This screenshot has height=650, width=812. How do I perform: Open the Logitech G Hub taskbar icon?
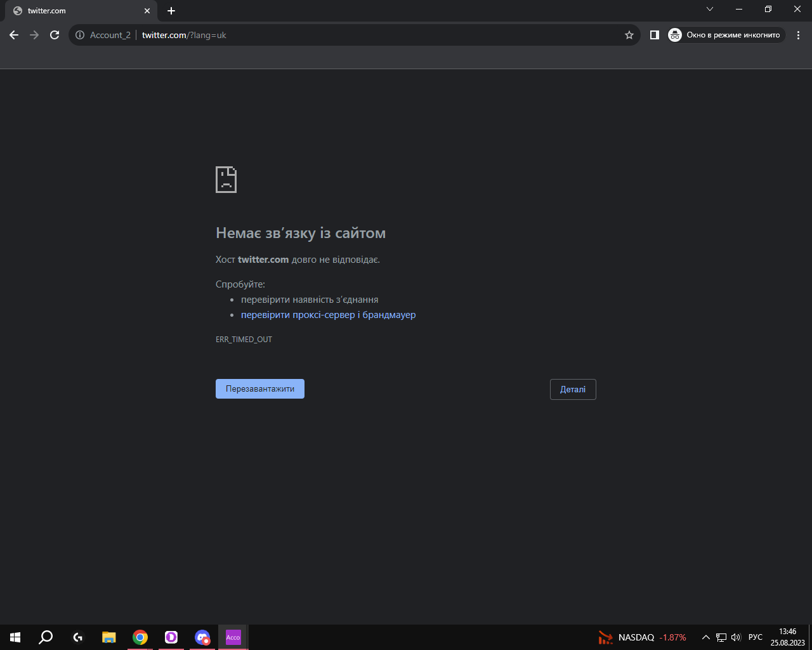click(78, 637)
